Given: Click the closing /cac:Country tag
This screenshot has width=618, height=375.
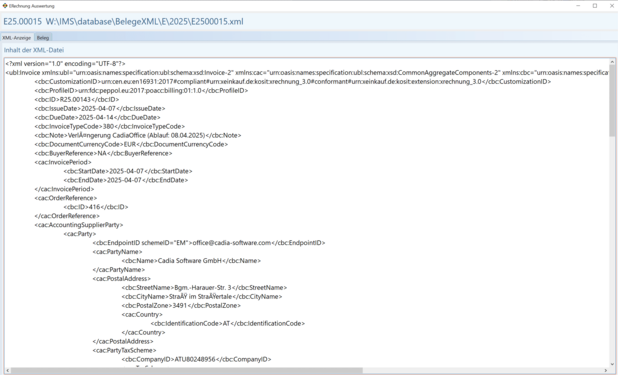Looking at the screenshot, I should coord(143,332).
